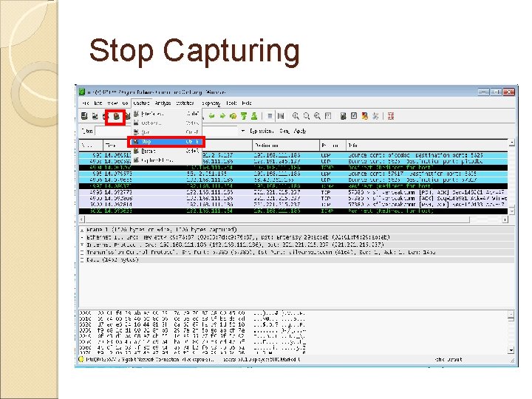532x399 pixels.
Task: Toggle auto scroll in live capture icon
Action: (x=281, y=116)
